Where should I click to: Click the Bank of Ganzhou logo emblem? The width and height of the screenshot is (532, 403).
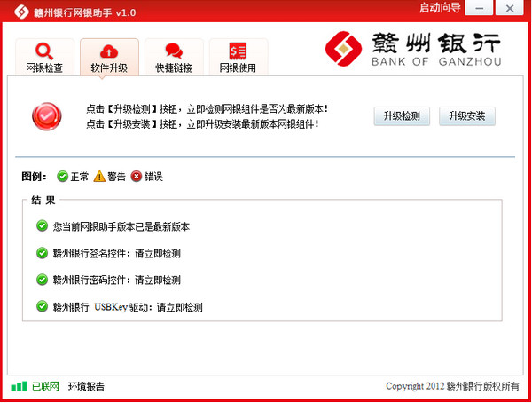[x=343, y=49]
